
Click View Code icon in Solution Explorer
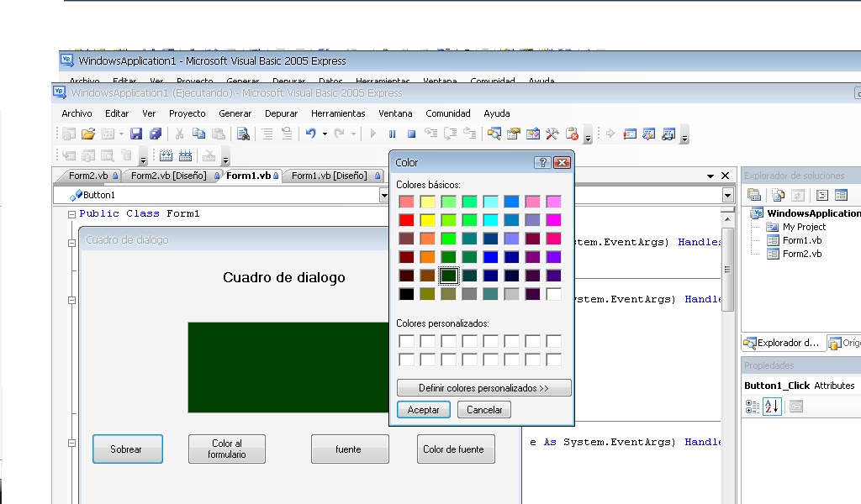tap(822, 195)
